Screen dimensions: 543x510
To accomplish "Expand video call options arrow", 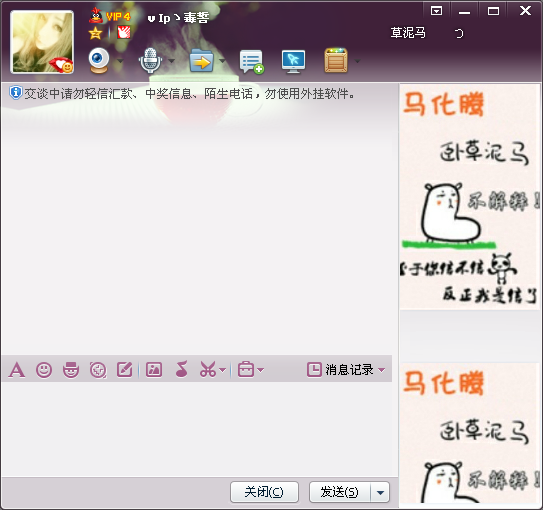I will pos(120,61).
